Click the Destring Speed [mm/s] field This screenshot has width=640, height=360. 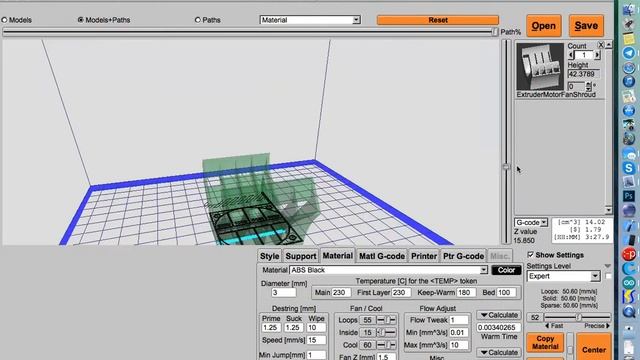[x=316, y=340]
